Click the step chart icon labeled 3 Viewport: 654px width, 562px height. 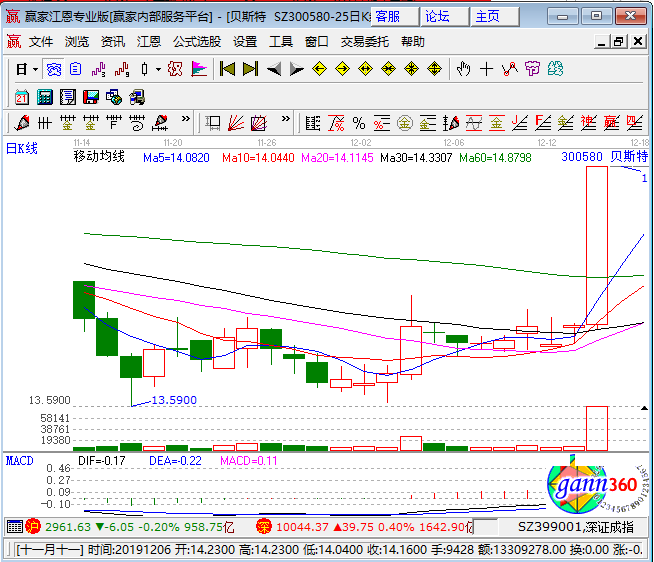click(x=98, y=69)
